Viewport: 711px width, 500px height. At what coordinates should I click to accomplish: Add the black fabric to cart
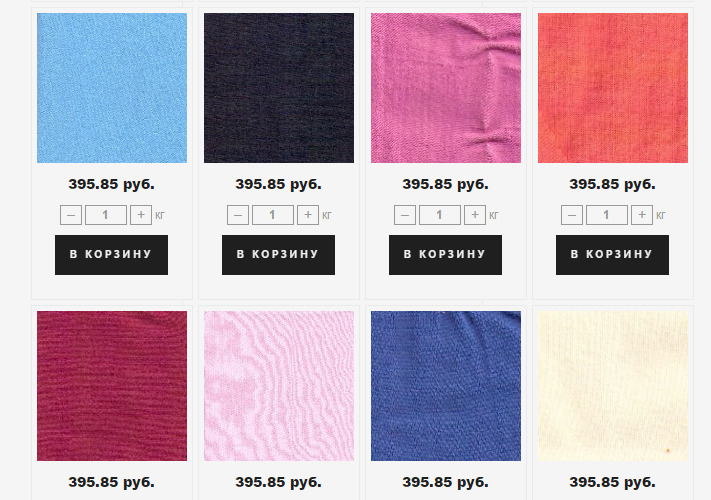[x=278, y=255]
